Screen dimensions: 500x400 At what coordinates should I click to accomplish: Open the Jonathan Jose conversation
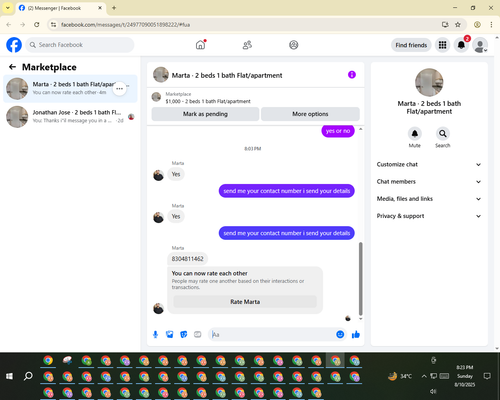point(70,117)
